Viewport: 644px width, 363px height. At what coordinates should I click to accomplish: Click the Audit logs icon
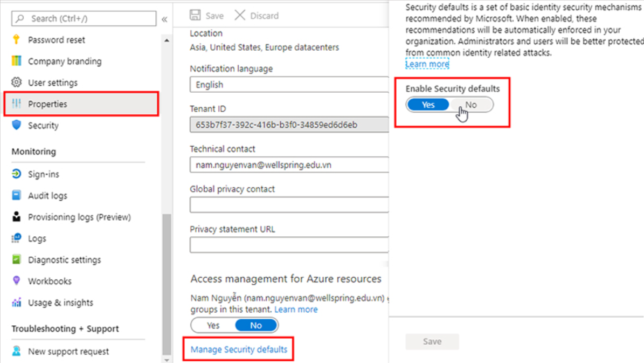pos(16,195)
